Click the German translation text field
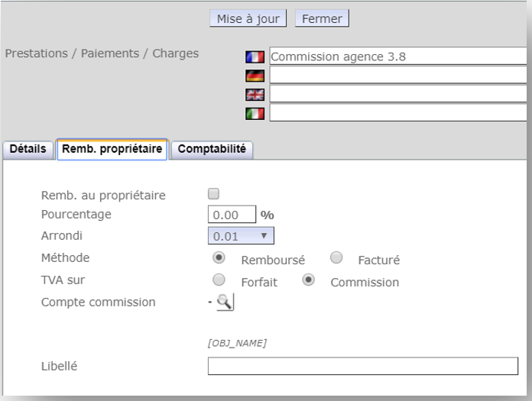The width and height of the screenshot is (532, 401). (397, 75)
